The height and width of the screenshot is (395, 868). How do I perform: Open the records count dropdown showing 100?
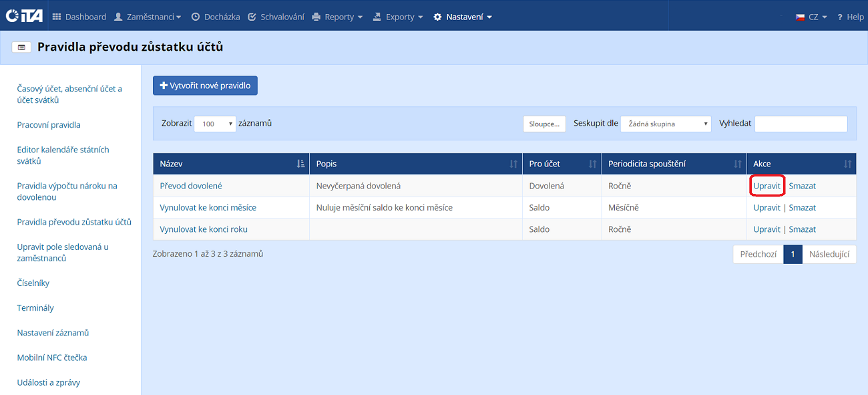tap(215, 124)
